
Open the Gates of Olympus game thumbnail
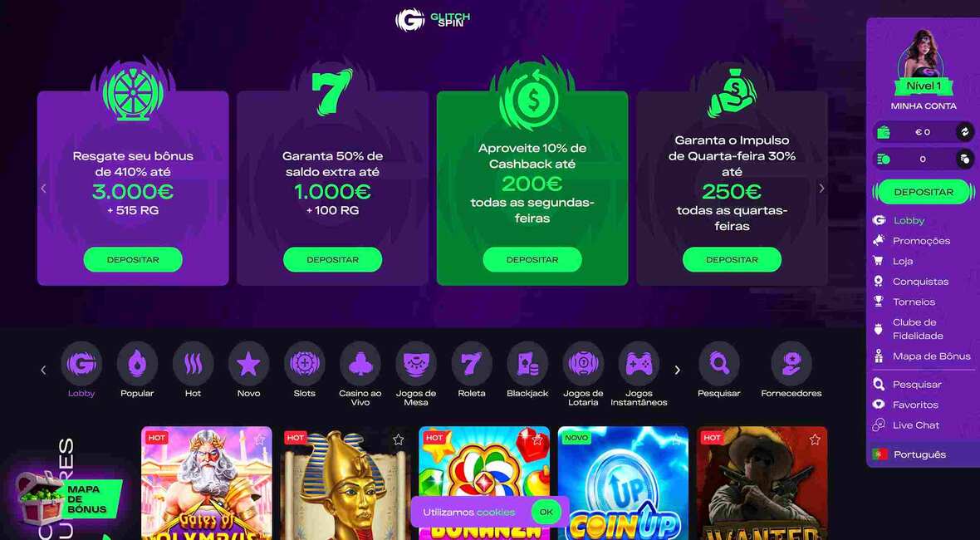click(206, 484)
